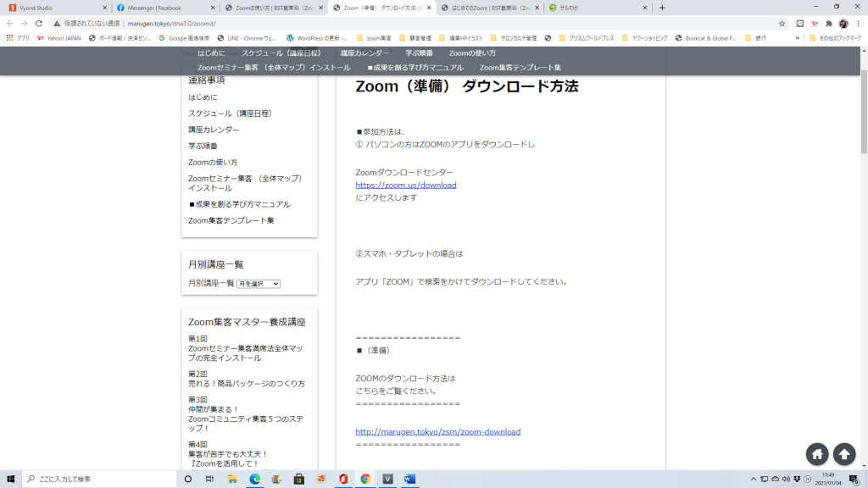Image resolution: width=868 pixels, height=488 pixels.
Task: Open Microsoft Store from the taskbar
Action: click(x=299, y=479)
